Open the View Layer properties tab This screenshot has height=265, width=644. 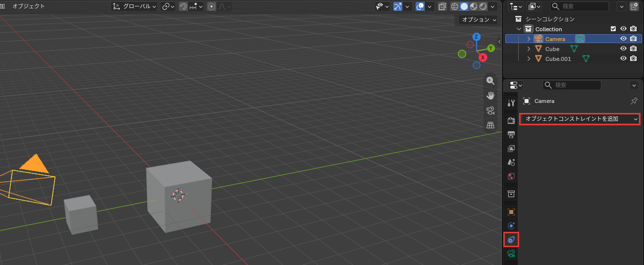click(512, 148)
